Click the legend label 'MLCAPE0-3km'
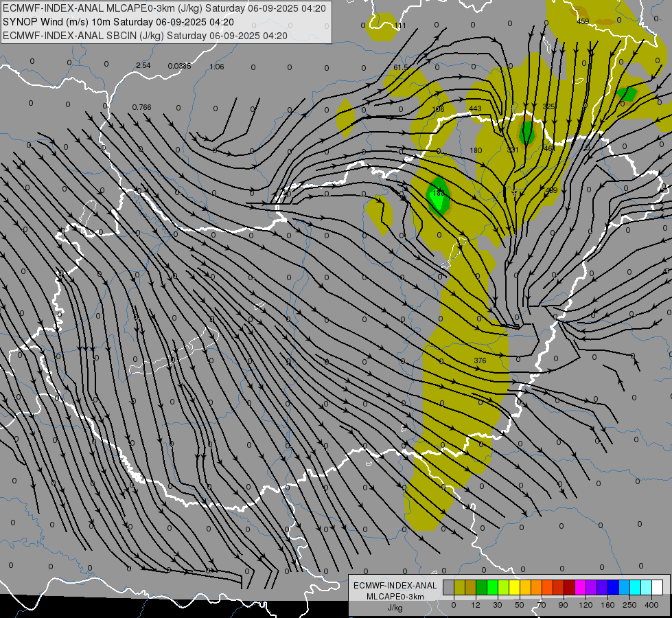This screenshot has width=672, height=618. (395, 597)
